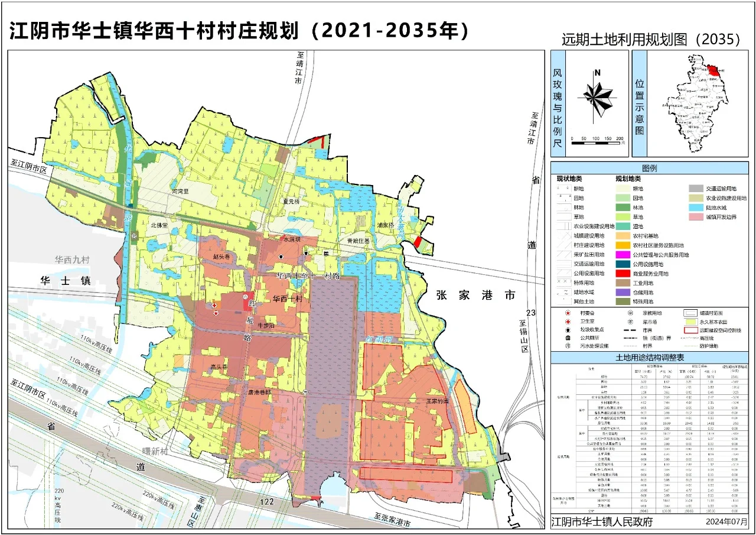Click the 唐港巷郎 village label
The width and height of the screenshot is (756, 535).
click(x=259, y=392)
